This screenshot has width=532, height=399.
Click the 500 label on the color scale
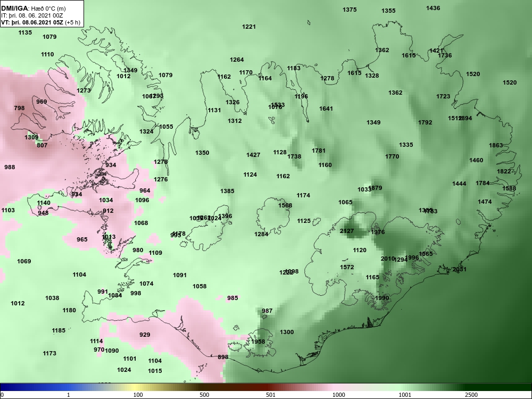(x=204, y=395)
